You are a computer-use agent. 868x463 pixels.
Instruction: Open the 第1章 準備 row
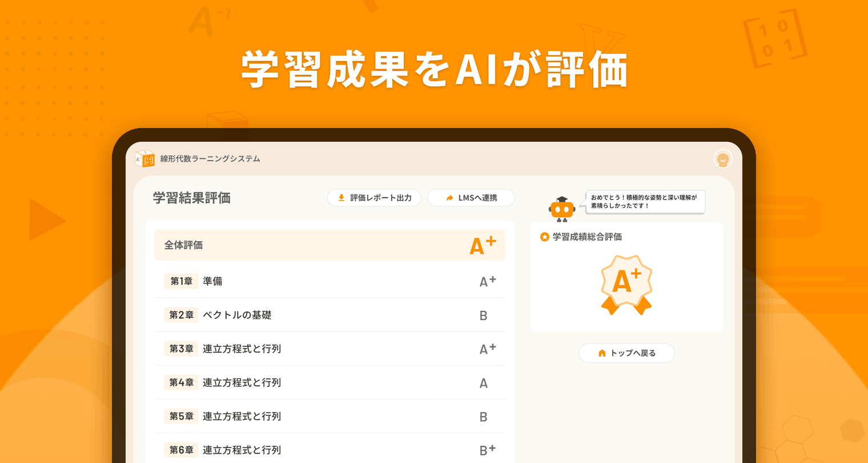click(329, 281)
